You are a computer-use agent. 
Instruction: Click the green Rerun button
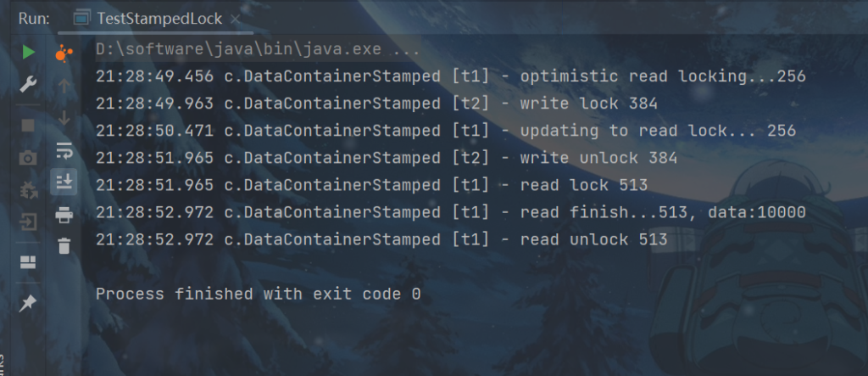(x=28, y=52)
